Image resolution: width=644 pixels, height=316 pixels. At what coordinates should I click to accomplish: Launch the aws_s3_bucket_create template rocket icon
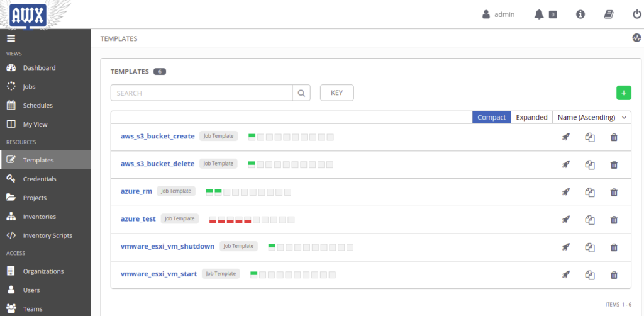pos(566,137)
